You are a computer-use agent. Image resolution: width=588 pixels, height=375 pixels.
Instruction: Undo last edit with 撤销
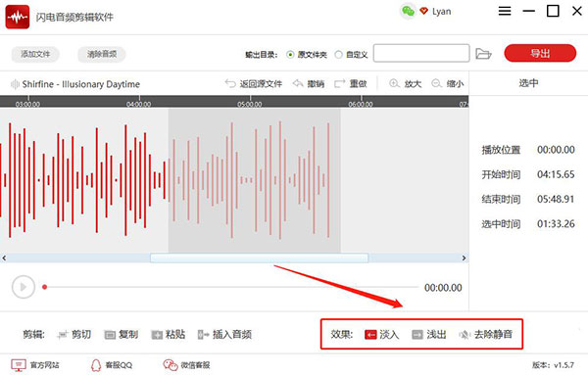point(309,83)
